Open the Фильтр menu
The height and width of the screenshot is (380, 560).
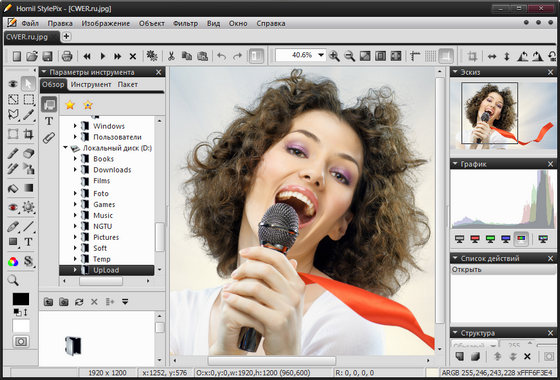click(185, 24)
